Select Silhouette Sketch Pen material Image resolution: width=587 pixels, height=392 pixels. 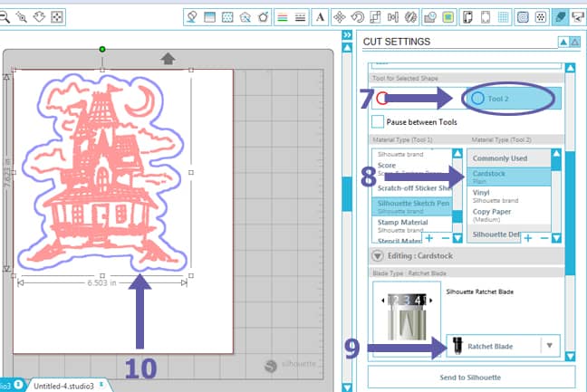pyautogui.click(x=412, y=206)
